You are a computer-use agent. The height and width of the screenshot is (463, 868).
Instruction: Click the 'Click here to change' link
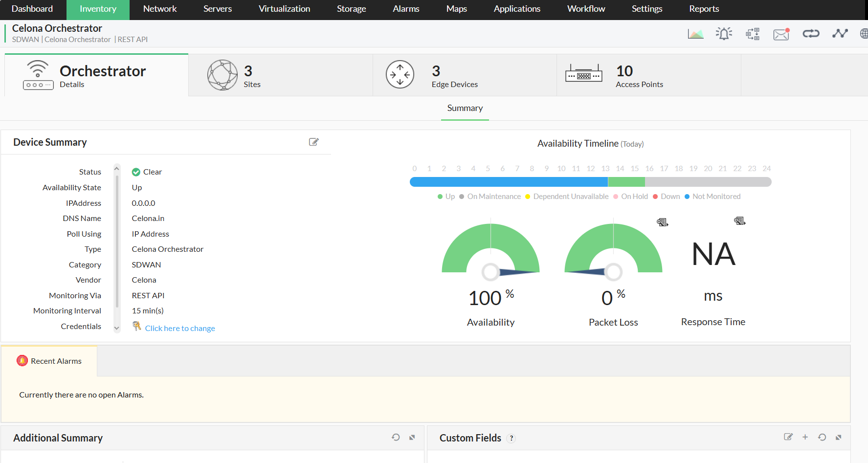click(x=180, y=328)
